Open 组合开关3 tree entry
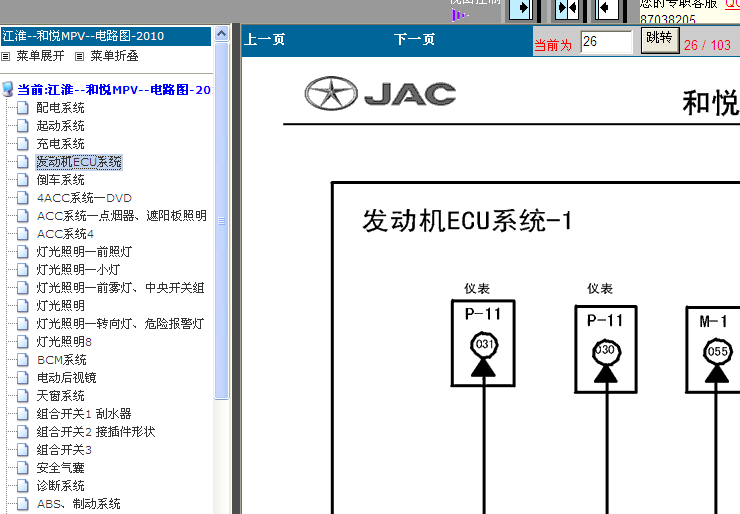This screenshot has width=740, height=514. 64,449
